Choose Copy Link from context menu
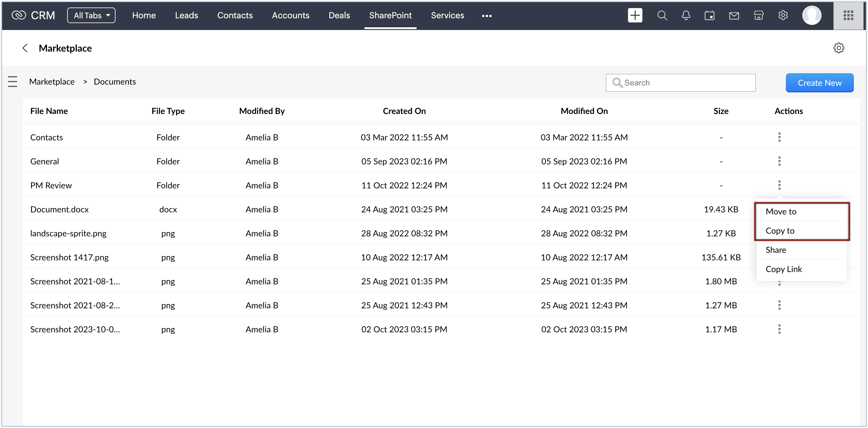The height and width of the screenshot is (428, 868). 783,269
